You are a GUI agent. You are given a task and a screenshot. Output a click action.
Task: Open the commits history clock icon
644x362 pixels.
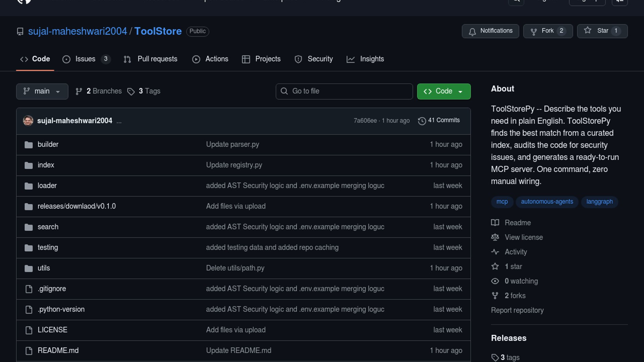pos(422,121)
